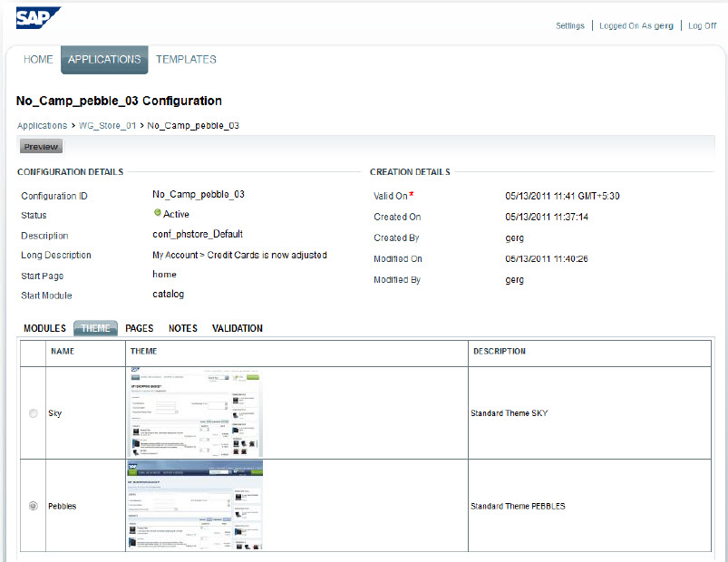Select the Pebbles theme radio button
The width and height of the screenshot is (728, 562).
pos(34,506)
